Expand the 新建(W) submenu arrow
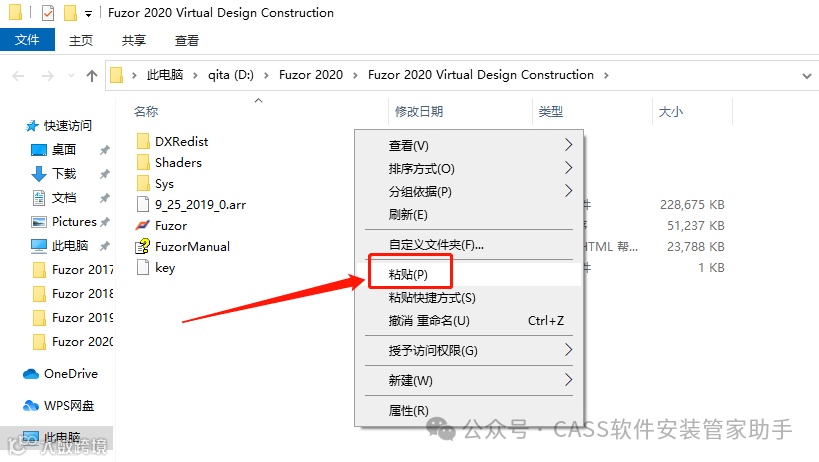The image size is (819, 462). pos(568,380)
